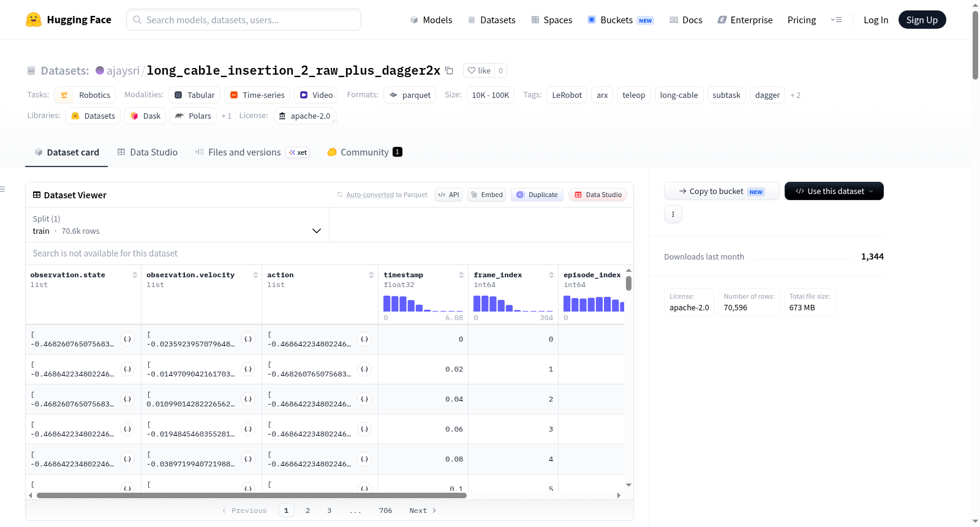Expand the observation.velocity cell in the 0.02 row
The height and width of the screenshot is (527, 980).
[x=248, y=369]
